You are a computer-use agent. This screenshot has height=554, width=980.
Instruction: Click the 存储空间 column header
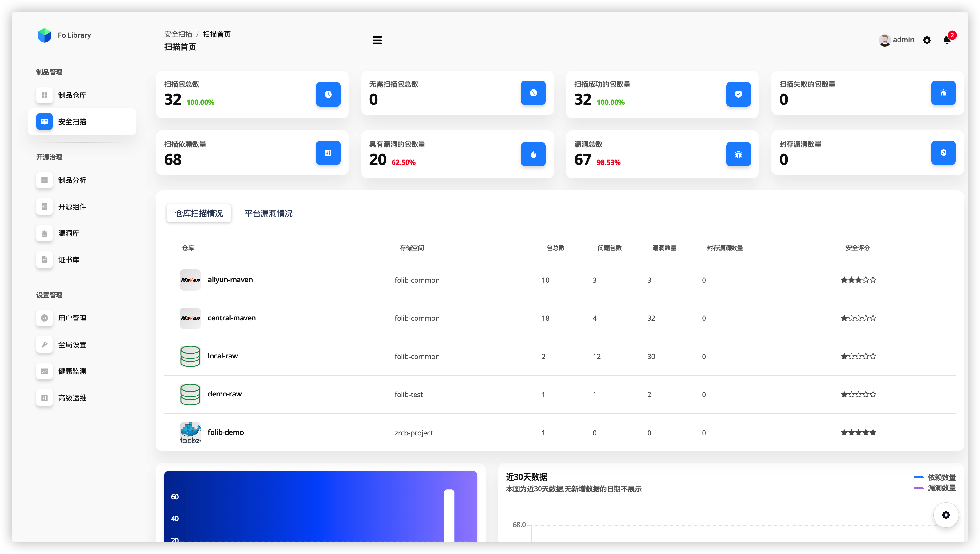(411, 248)
